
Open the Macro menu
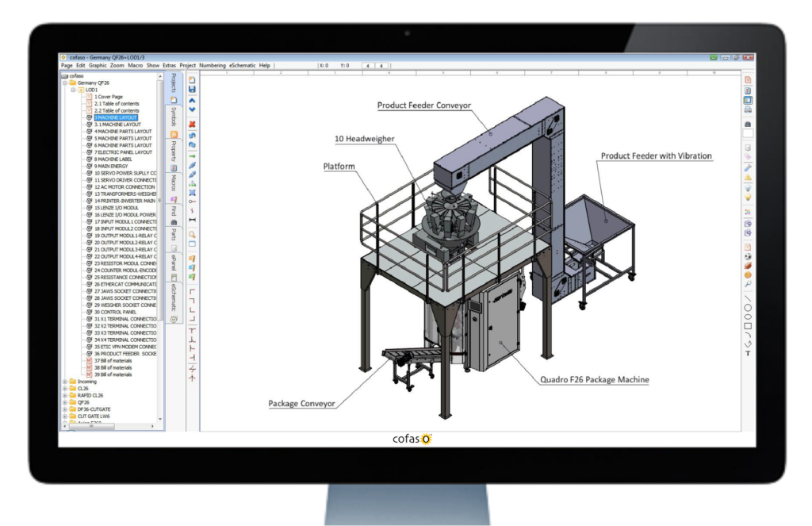(x=135, y=66)
